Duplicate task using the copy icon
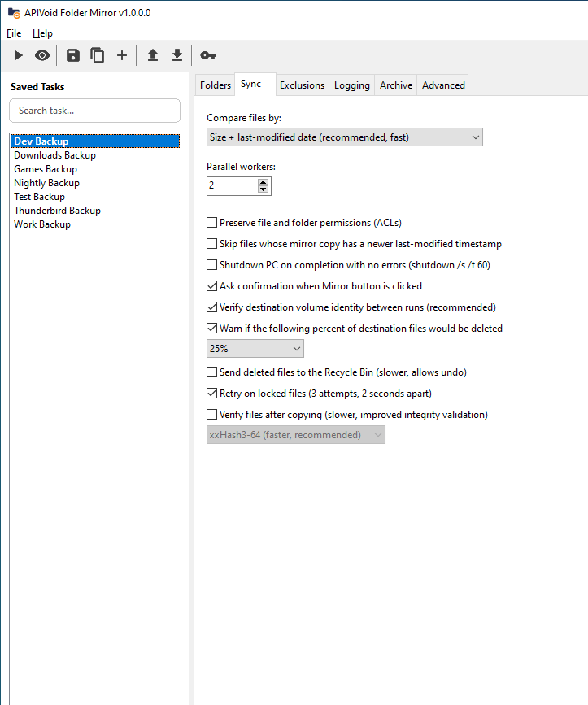This screenshot has width=588, height=705. point(97,55)
